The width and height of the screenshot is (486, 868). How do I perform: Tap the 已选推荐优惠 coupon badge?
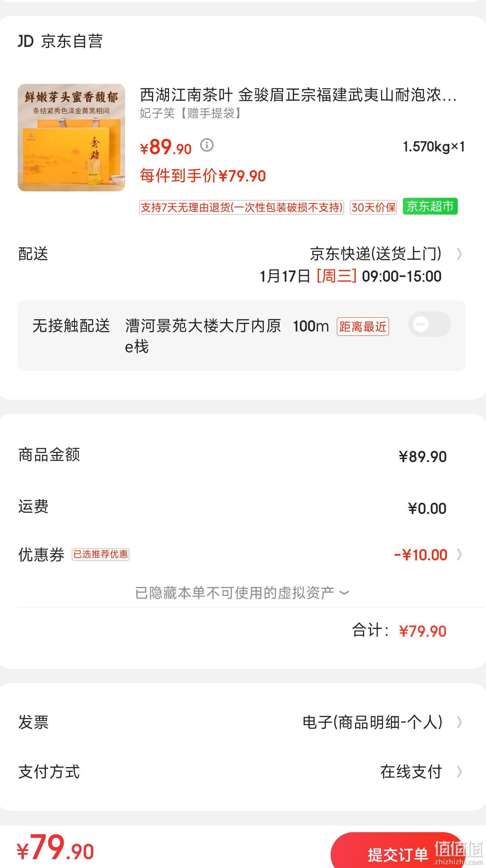101,554
